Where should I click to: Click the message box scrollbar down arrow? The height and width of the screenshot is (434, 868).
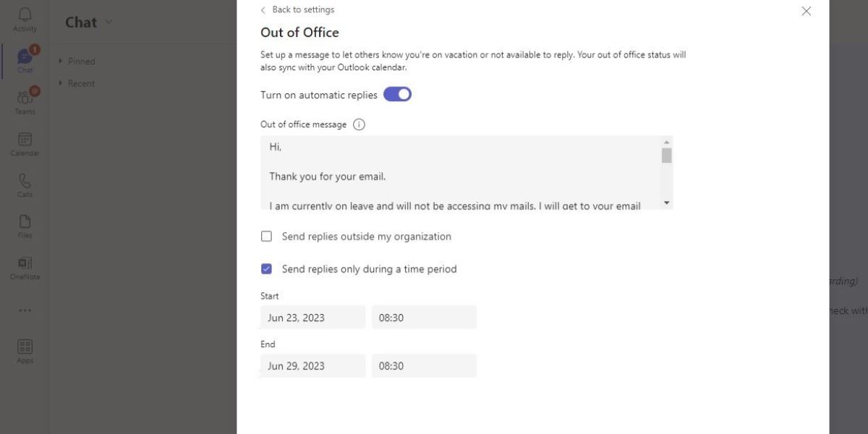click(666, 202)
